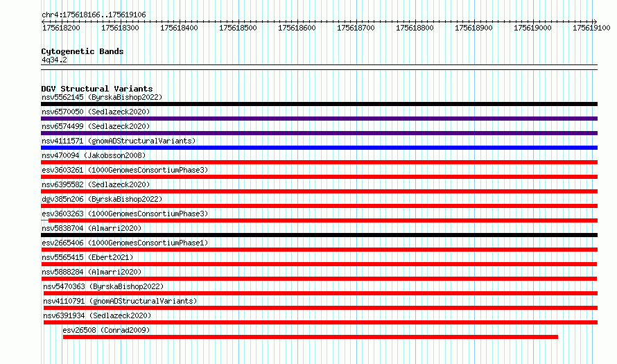Click ruler position 175618500
The width and height of the screenshot is (617, 364).
(x=238, y=28)
